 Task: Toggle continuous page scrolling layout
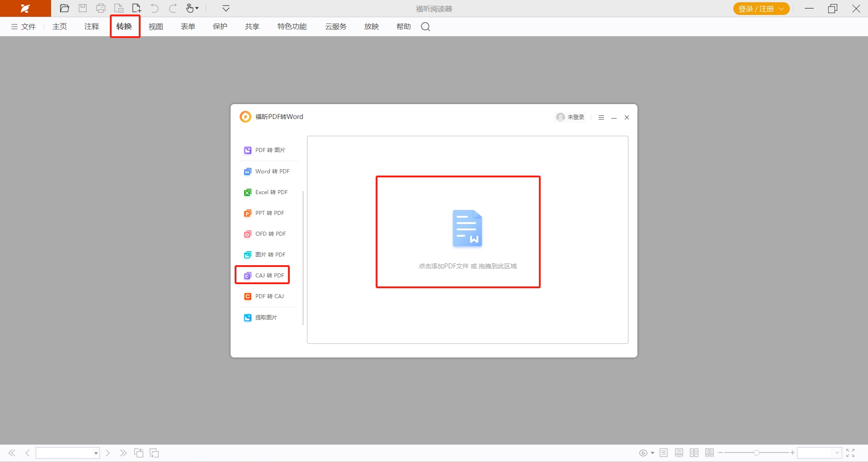[x=679, y=453]
